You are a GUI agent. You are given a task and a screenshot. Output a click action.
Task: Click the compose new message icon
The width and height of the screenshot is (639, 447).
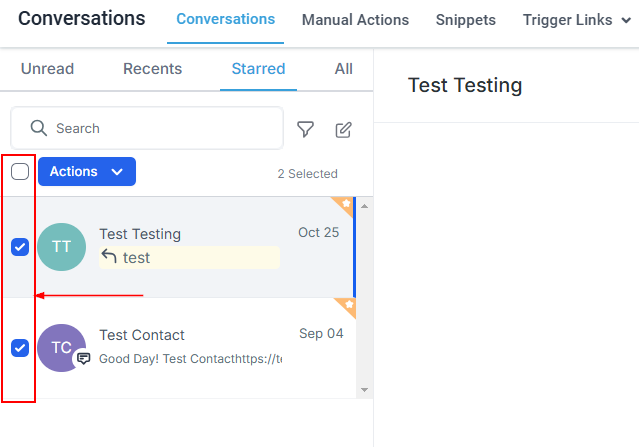343,130
